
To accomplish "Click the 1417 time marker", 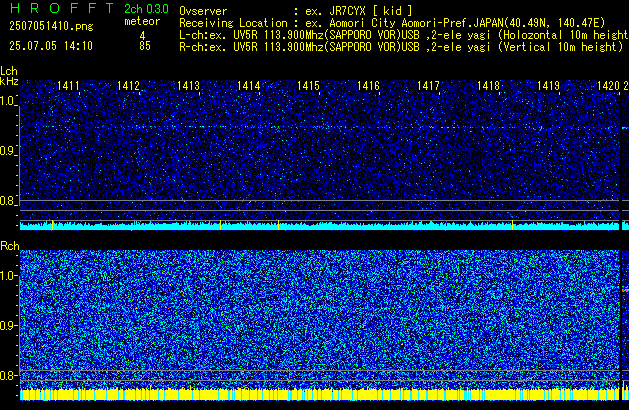I will 428,86.
